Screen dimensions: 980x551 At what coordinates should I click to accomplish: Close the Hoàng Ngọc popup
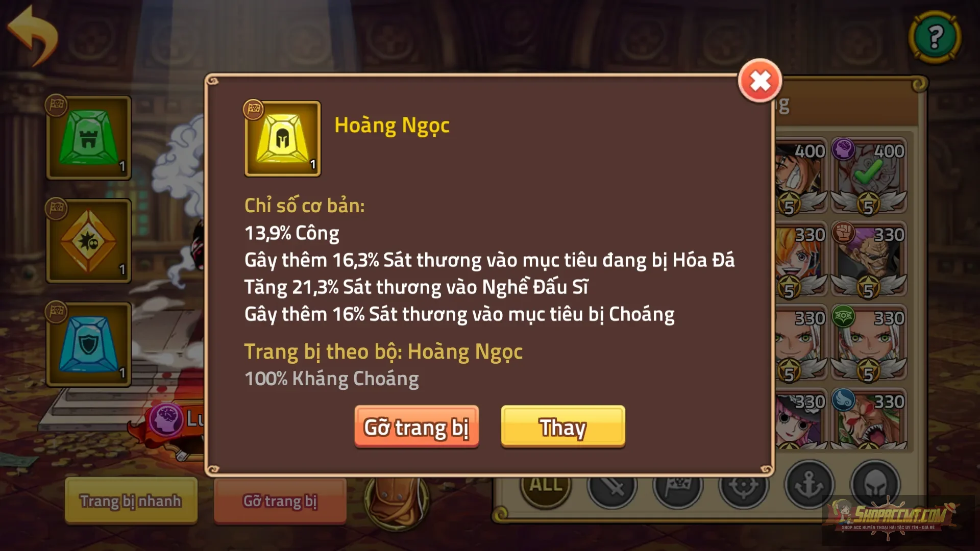coord(760,81)
